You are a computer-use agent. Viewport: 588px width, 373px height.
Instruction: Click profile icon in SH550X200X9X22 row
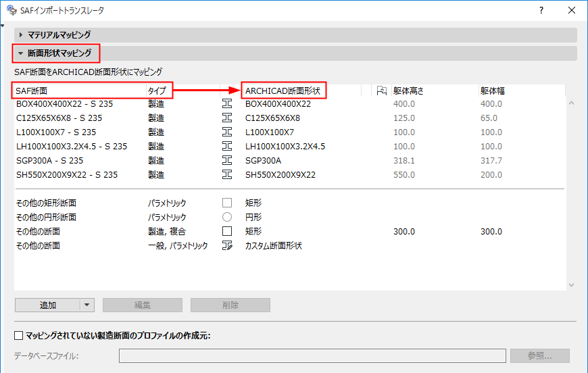pos(227,175)
